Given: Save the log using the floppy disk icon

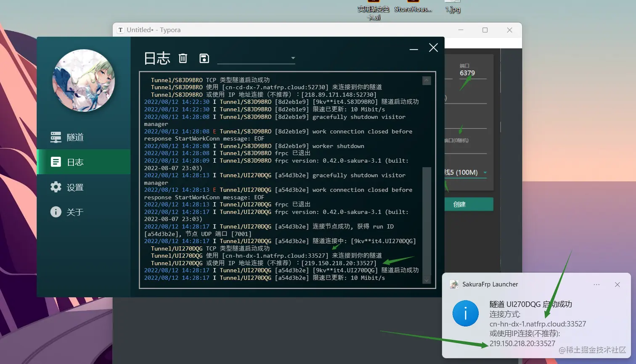Looking at the screenshot, I should [204, 58].
